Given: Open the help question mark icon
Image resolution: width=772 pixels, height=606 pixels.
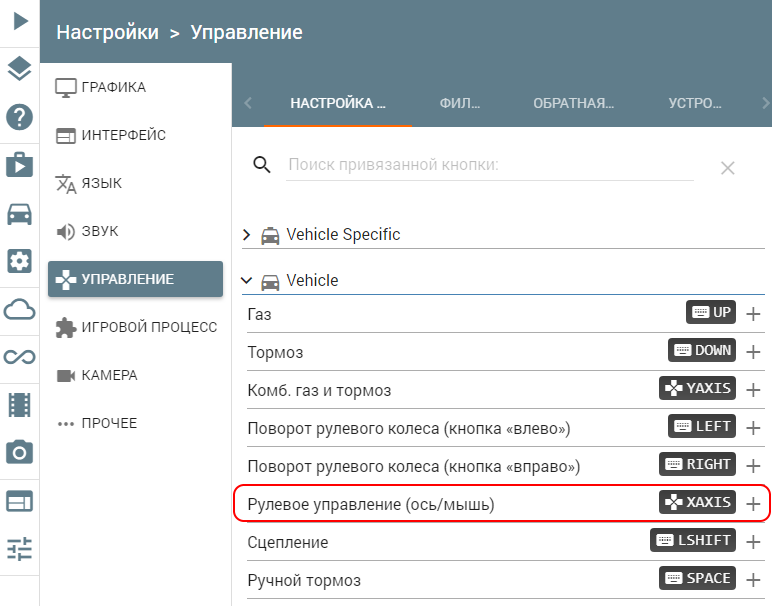Looking at the screenshot, I should click(x=19, y=116).
